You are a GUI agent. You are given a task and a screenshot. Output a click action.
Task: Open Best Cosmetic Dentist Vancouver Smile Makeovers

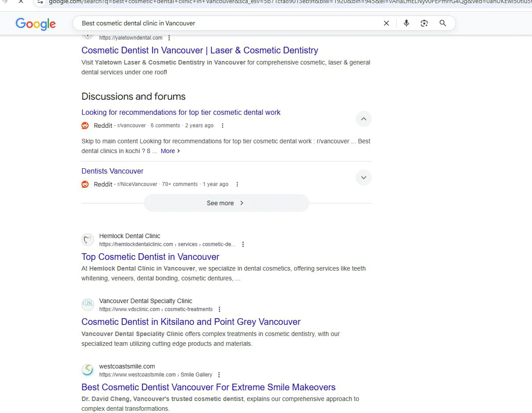tap(208, 387)
